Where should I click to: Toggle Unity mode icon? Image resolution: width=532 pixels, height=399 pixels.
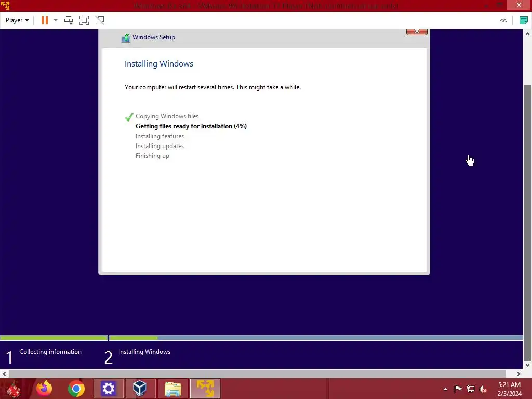tap(99, 20)
